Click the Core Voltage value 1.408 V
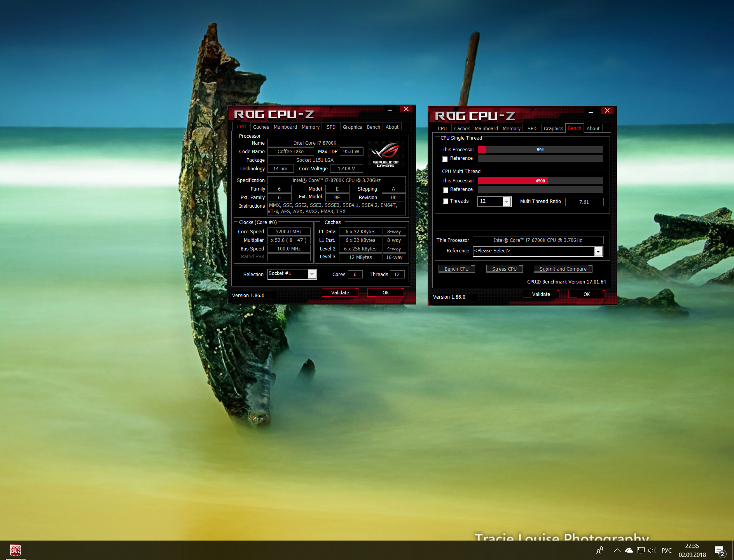Screen dimensions: 734x560 [x=346, y=169]
